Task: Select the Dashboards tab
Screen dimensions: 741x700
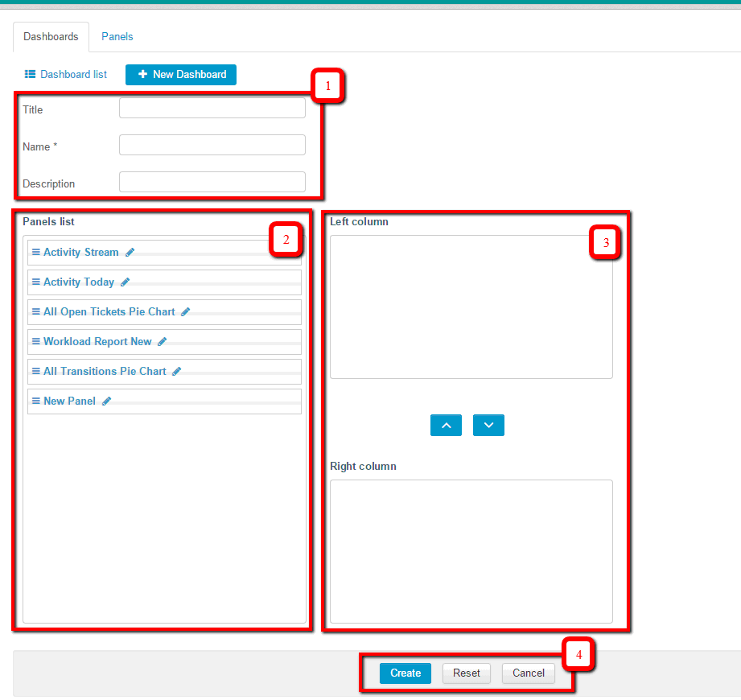Action: (x=51, y=37)
